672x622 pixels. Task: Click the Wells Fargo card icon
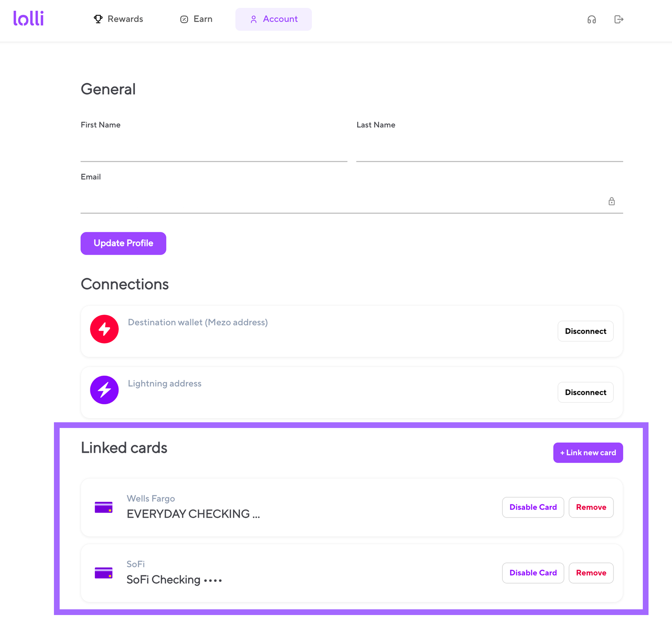pyautogui.click(x=103, y=507)
